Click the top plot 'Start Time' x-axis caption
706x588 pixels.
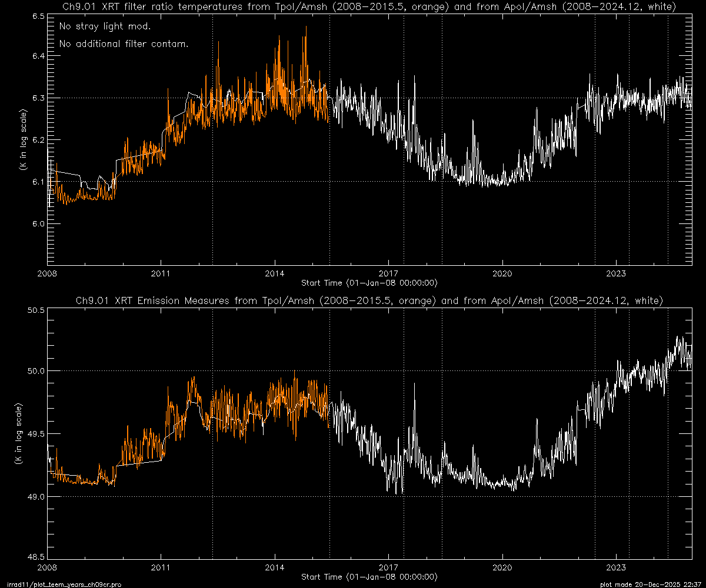click(x=369, y=283)
